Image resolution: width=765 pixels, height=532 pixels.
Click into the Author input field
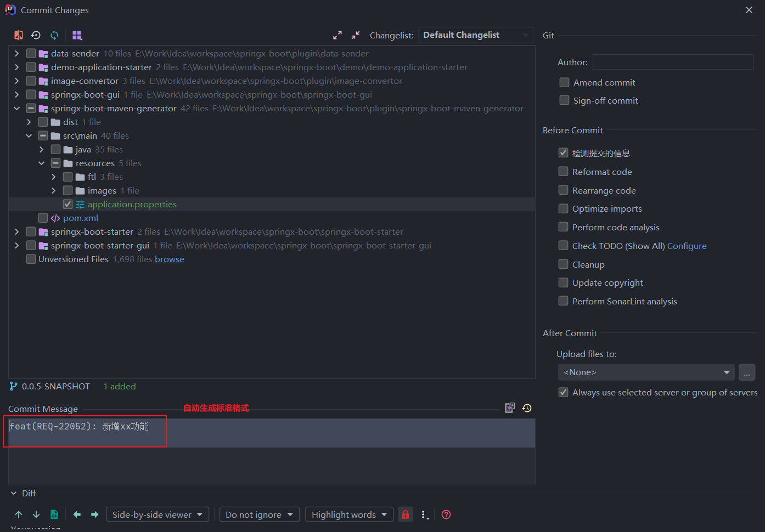click(673, 62)
